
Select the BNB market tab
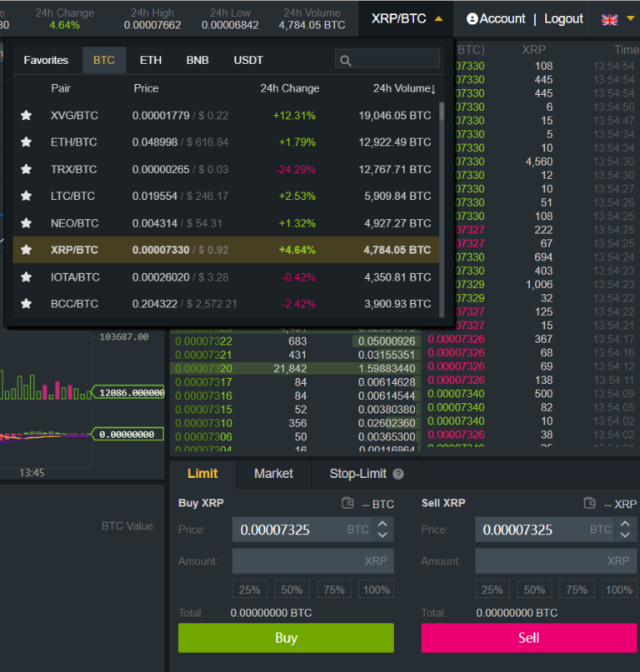197,61
